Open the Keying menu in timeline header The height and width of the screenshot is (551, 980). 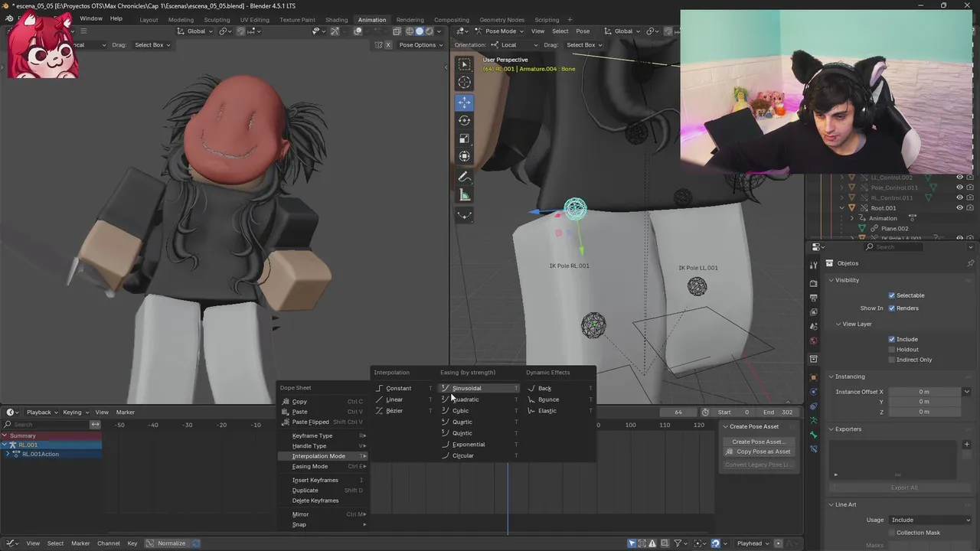[74, 412]
